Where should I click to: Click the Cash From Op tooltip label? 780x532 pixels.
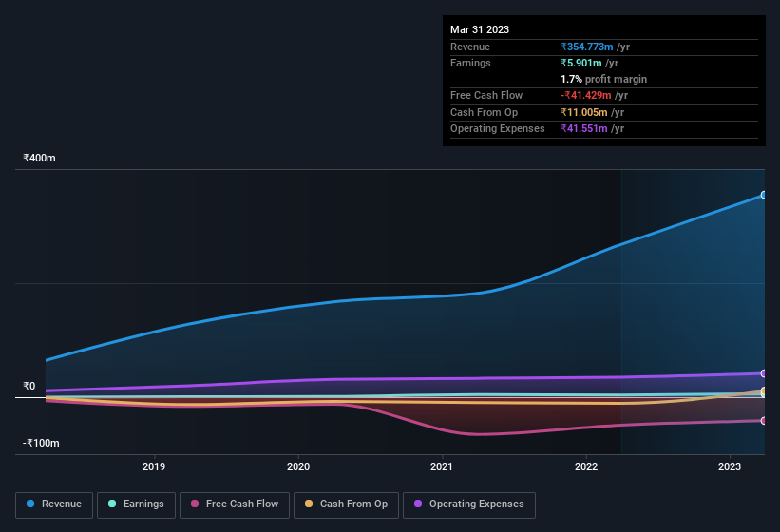[x=484, y=112]
